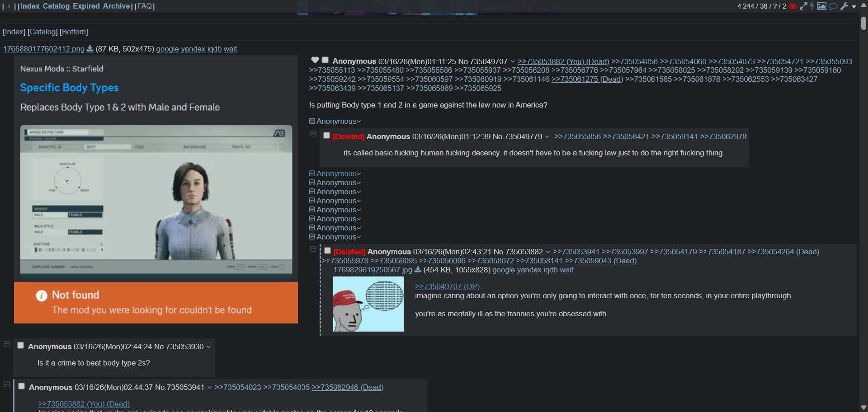Go to [Catalog] below the header
868x412 pixels.
coord(42,32)
